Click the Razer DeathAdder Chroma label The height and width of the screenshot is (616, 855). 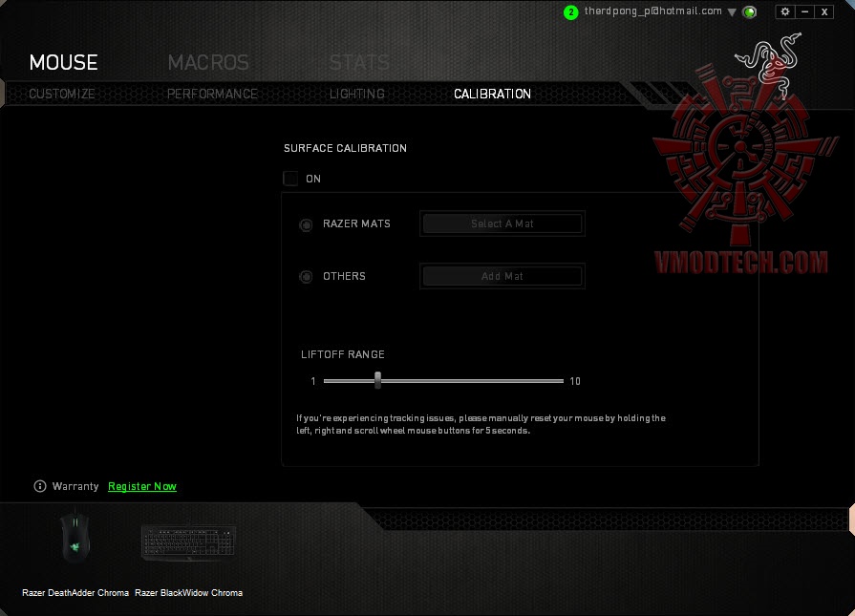[75, 592]
